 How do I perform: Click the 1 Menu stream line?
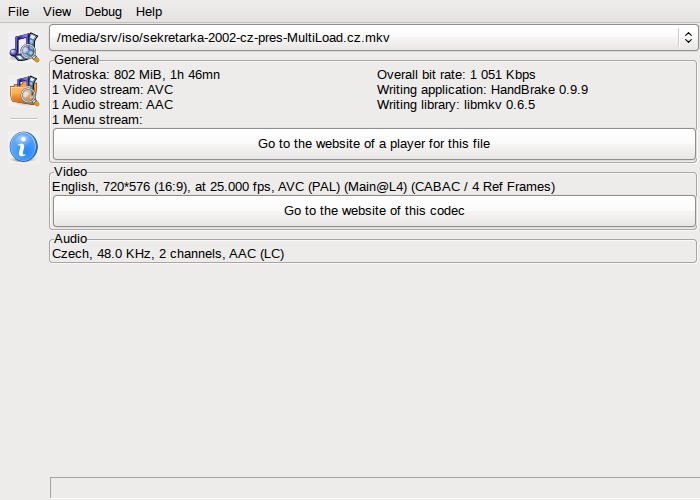pyautogui.click(x=97, y=120)
